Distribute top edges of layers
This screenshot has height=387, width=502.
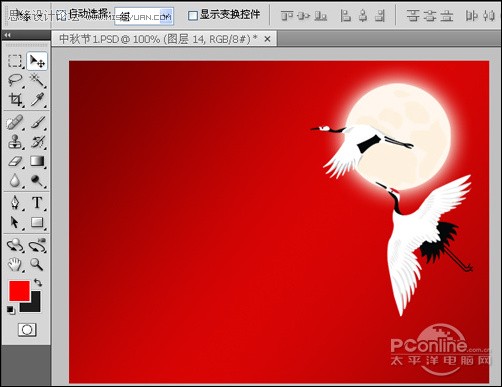coord(413,15)
